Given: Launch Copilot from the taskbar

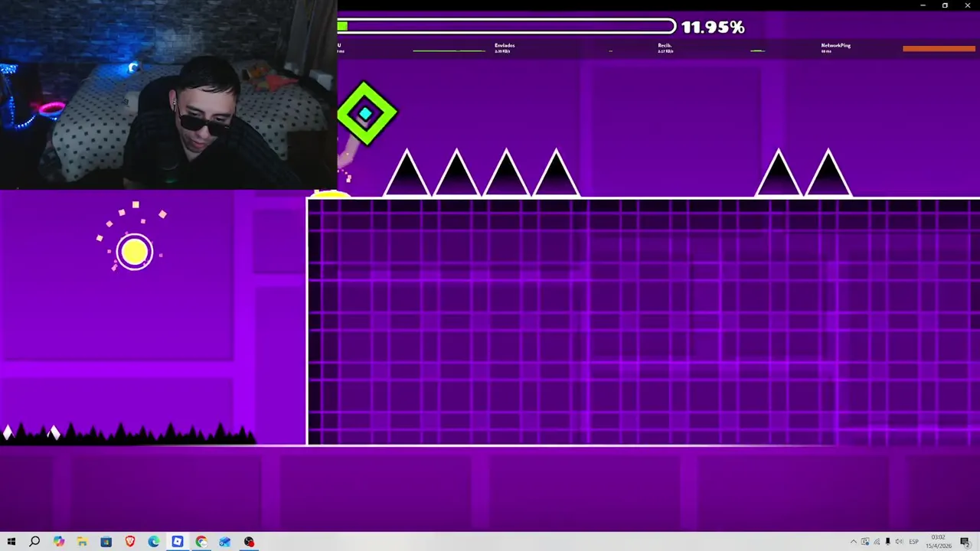Looking at the screenshot, I should coord(58,542).
